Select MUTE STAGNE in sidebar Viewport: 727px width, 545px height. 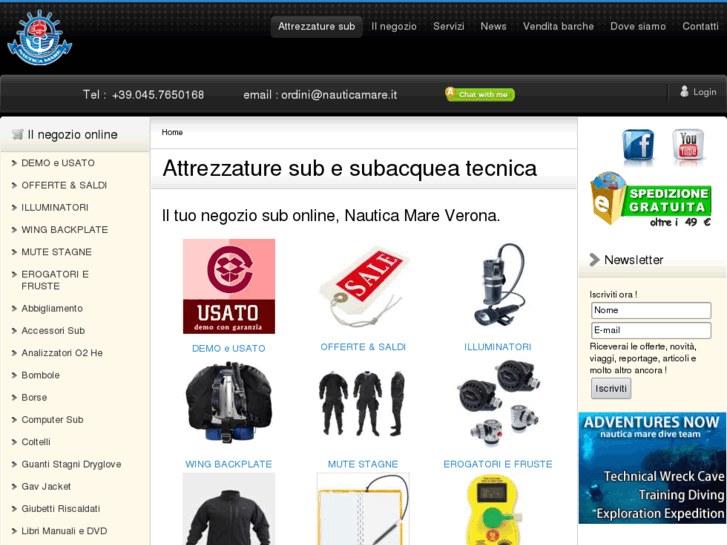(x=57, y=252)
